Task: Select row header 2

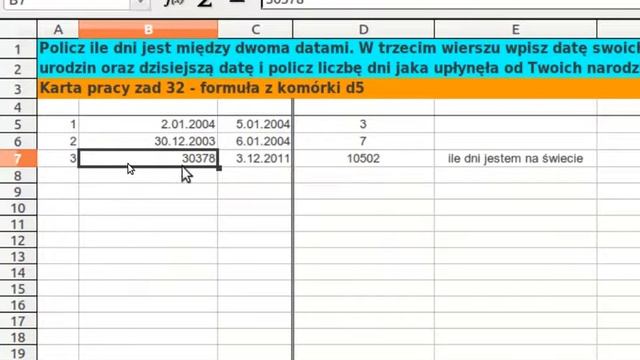Action: point(18,69)
